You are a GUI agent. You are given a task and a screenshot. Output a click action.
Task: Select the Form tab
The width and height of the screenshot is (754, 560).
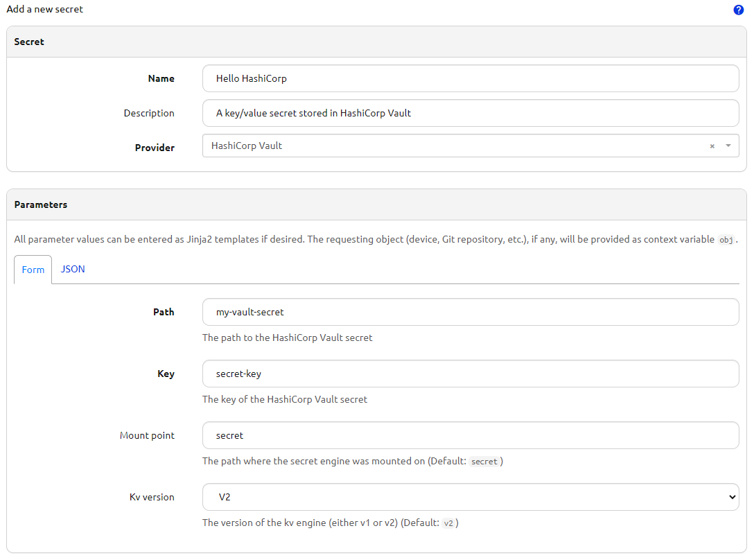[33, 270]
